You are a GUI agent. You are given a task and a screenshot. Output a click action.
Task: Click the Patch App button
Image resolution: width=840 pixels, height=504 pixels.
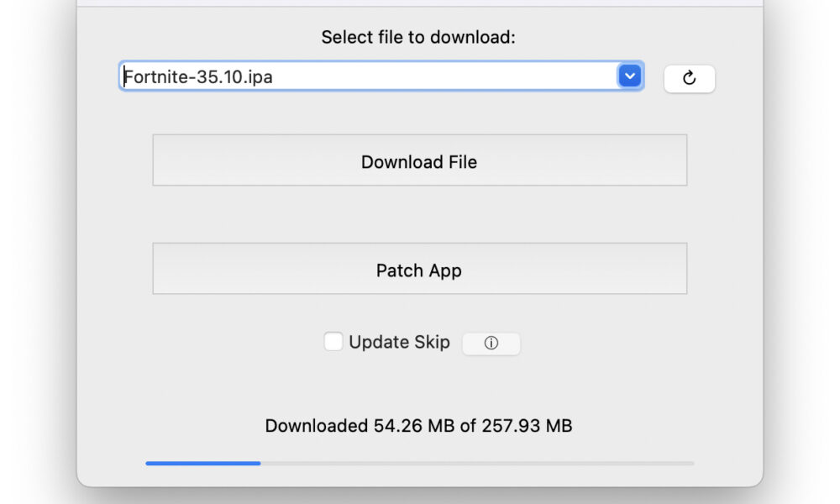[x=419, y=268]
